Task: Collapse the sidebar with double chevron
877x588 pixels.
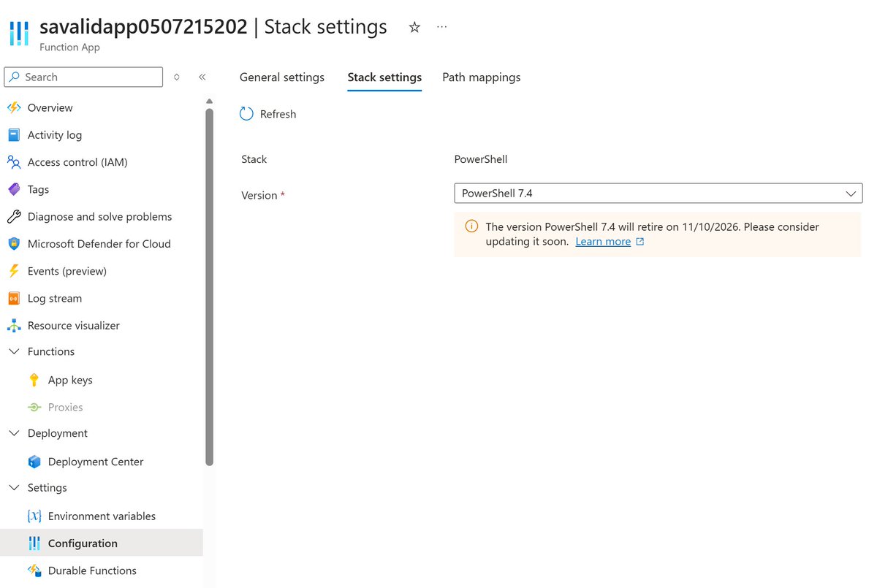Action: click(202, 77)
